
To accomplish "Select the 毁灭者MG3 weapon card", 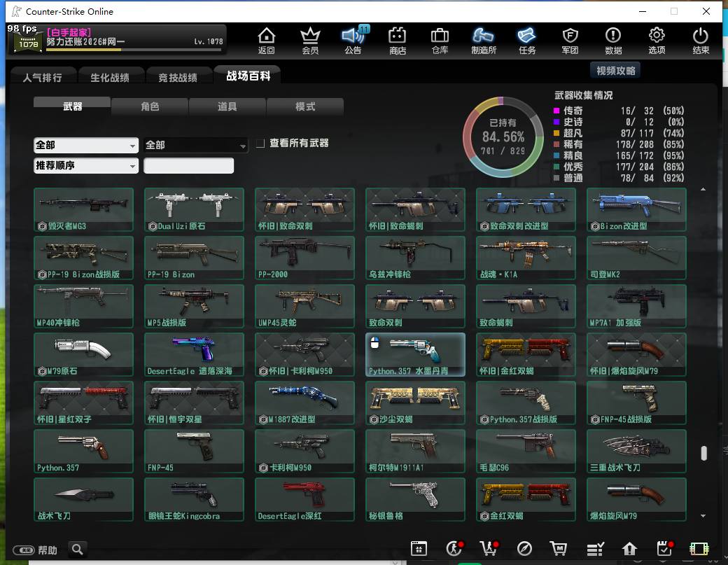I will click(83, 209).
